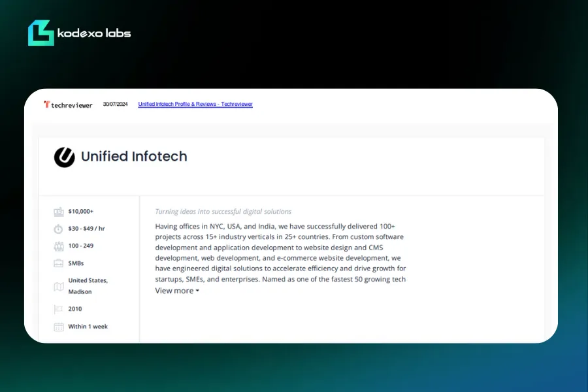588x392 pixels.
Task: Click the briefcase icon beside SMBs
Action: click(59, 263)
